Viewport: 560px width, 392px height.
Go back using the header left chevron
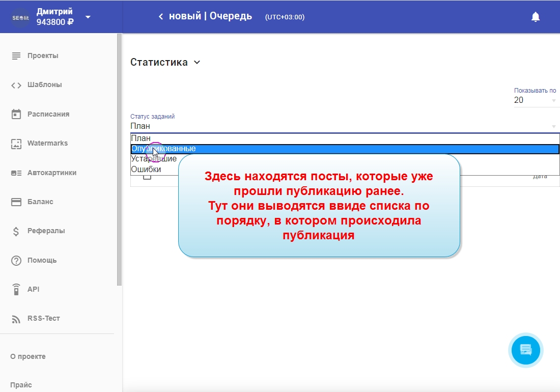[161, 17]
